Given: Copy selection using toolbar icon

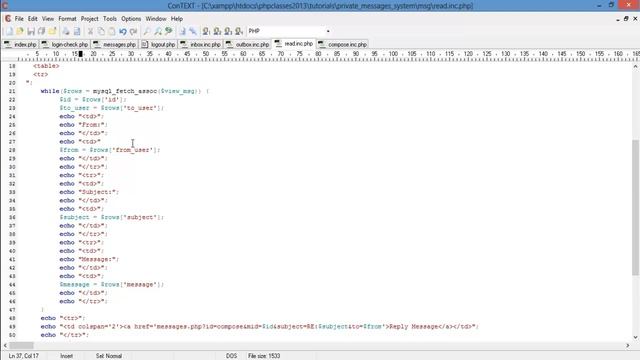Looking at the screenshot, I should pos(101,31).
